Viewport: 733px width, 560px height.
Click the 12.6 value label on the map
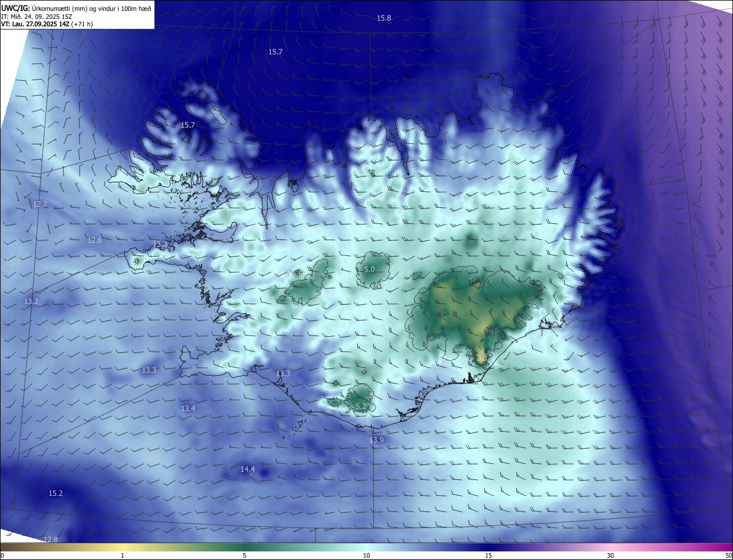[x=94, y=240]
